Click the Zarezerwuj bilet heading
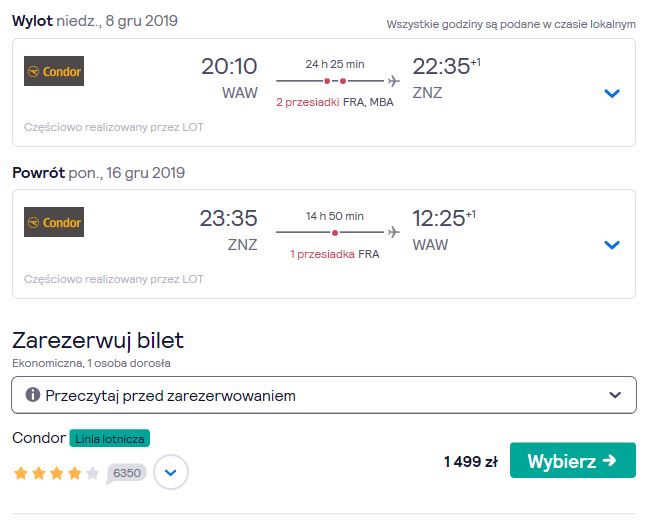 pyautogui.click(x=98, y=341)
